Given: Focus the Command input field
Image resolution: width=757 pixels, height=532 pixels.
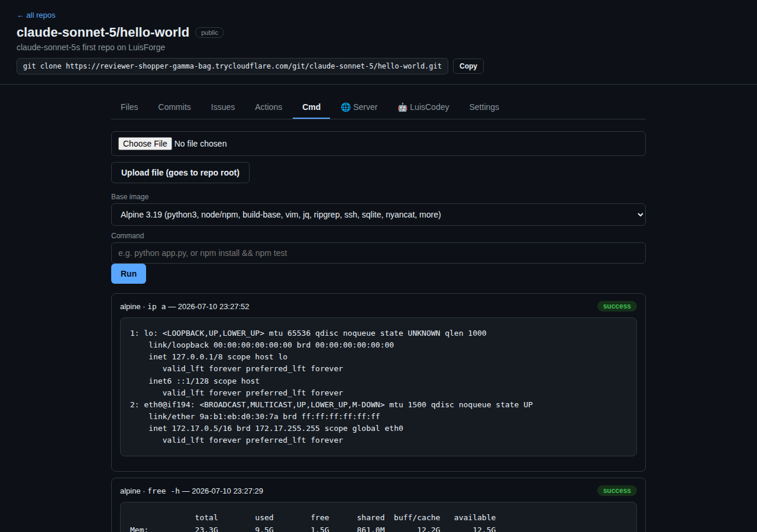Looking at the screenshot, I should click(378, 253).
